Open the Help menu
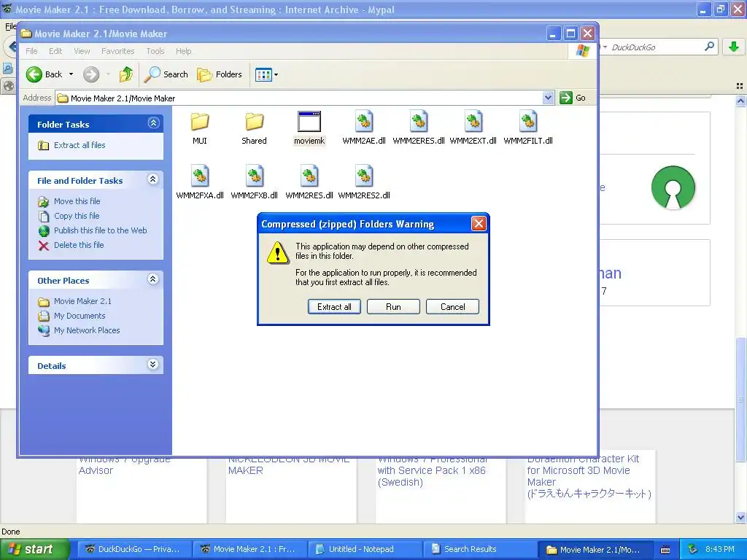Image resolution: width=747 pixels, height=560 pixels. pos(183,51)
